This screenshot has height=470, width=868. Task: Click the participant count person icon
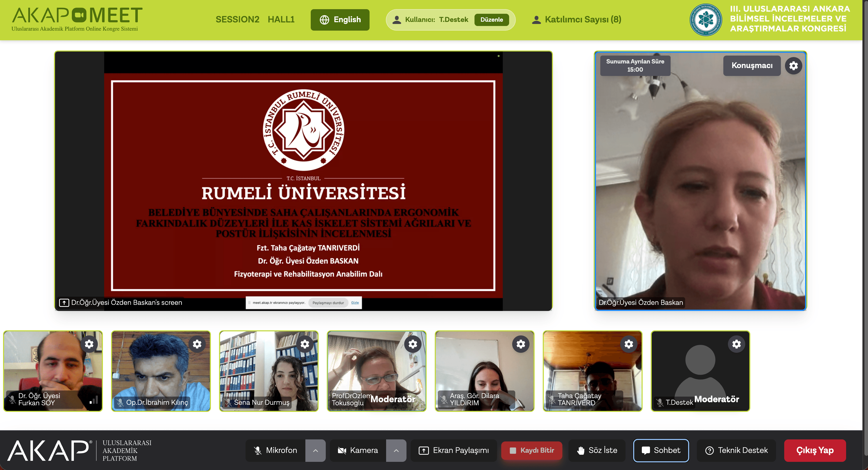[x=536, y=20]
